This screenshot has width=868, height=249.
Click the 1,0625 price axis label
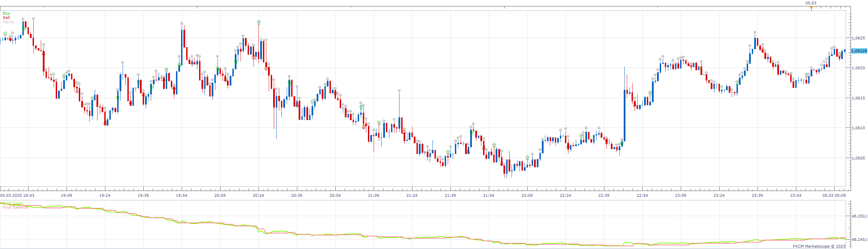point(858,38)
